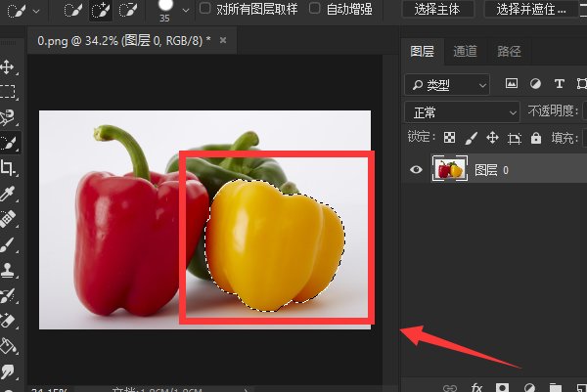The image size is (587, 392).
Task: Select the Move tool
Action: [x=7, y=67]
